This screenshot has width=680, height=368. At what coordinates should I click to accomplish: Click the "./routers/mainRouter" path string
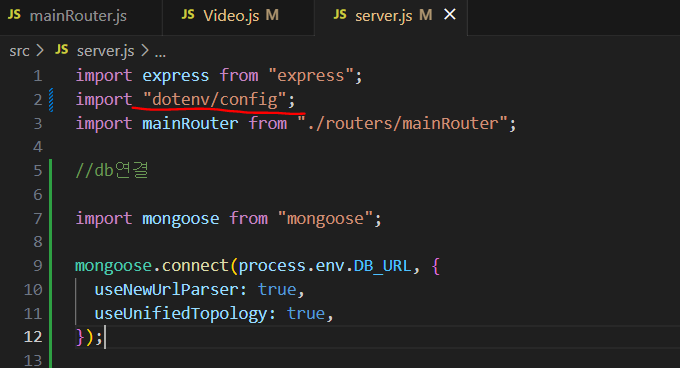402,124
